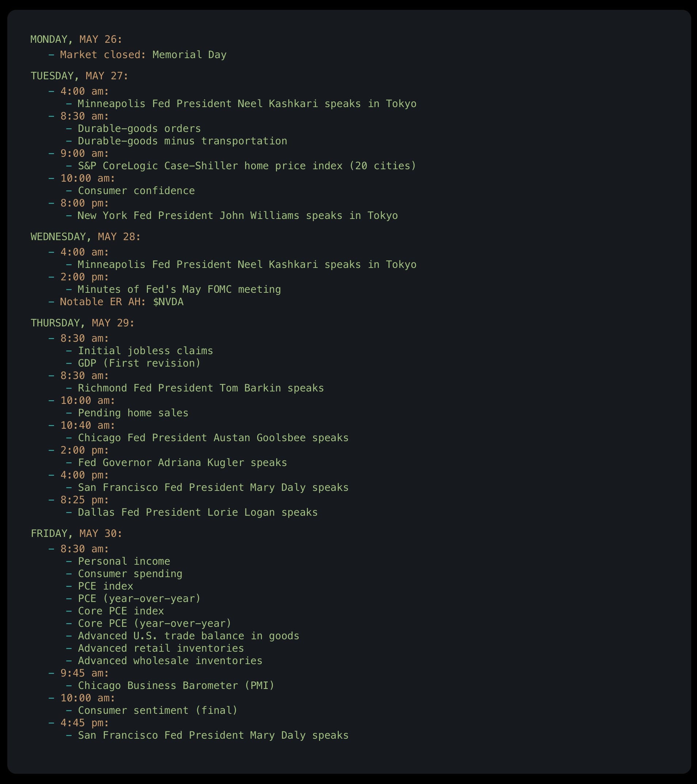This screenshot has height=784, width=697.
Task: Click Durable-goods minus transportation line
Action: tap(183, 141)
